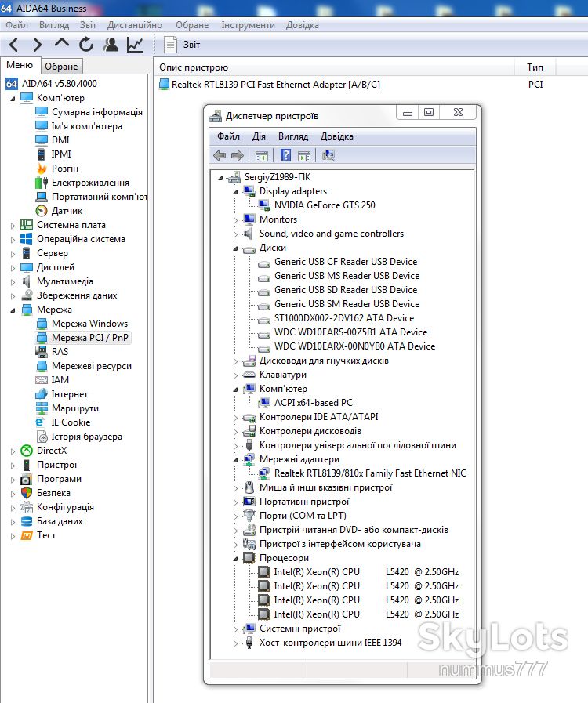
Task: Expand the DirectX node
Action: [x=13, y=451]
